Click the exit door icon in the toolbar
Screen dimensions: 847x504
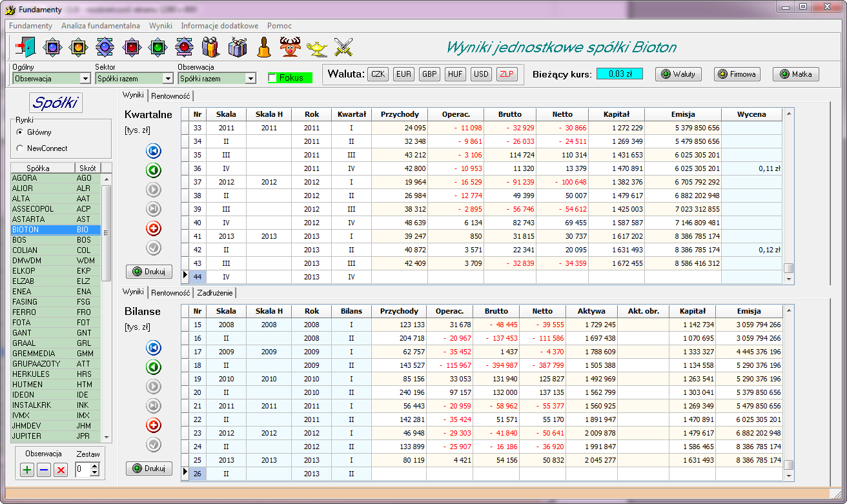26,46
